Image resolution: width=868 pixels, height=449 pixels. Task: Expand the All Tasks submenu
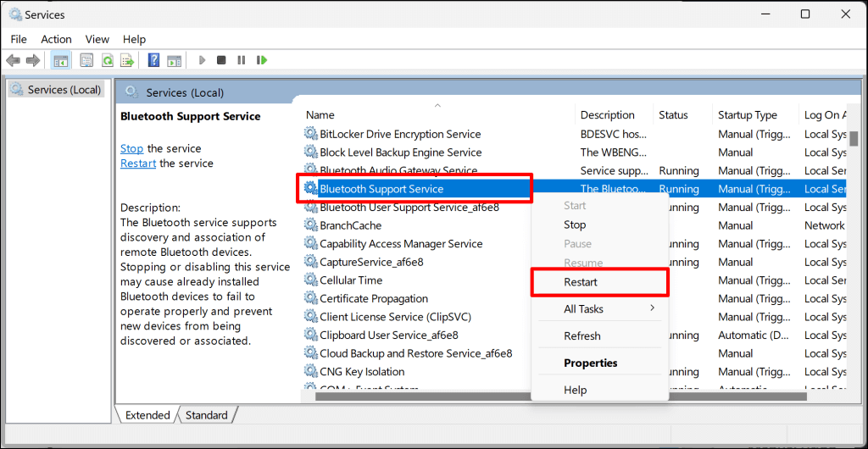click(x=599, y=308)
